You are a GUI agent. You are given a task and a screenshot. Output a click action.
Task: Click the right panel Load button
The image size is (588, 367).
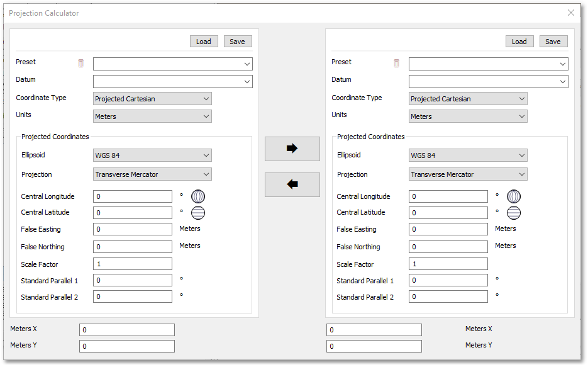[x=519, y=42]
